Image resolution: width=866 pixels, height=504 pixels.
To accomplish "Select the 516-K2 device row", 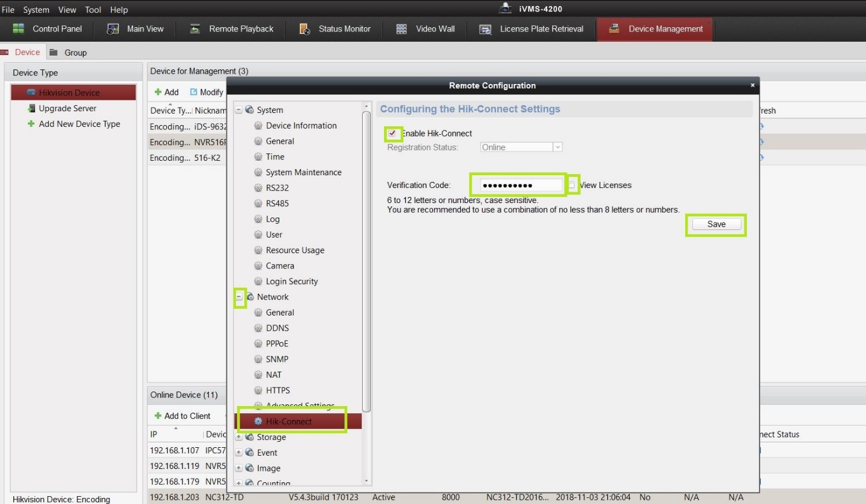I will (x=188, y=158).
